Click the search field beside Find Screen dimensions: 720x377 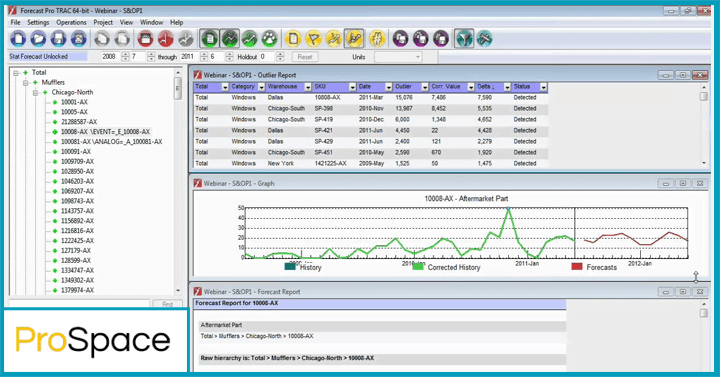click(x=79, y=304)
